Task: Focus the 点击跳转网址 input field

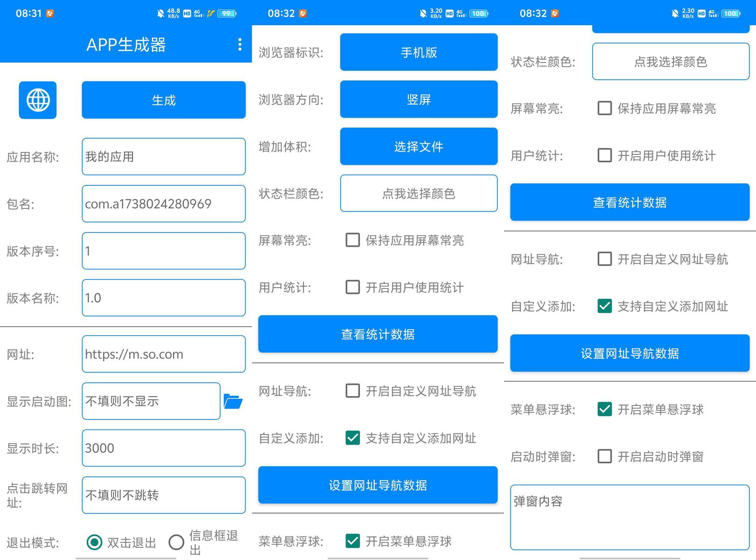Action: (164, 495)
